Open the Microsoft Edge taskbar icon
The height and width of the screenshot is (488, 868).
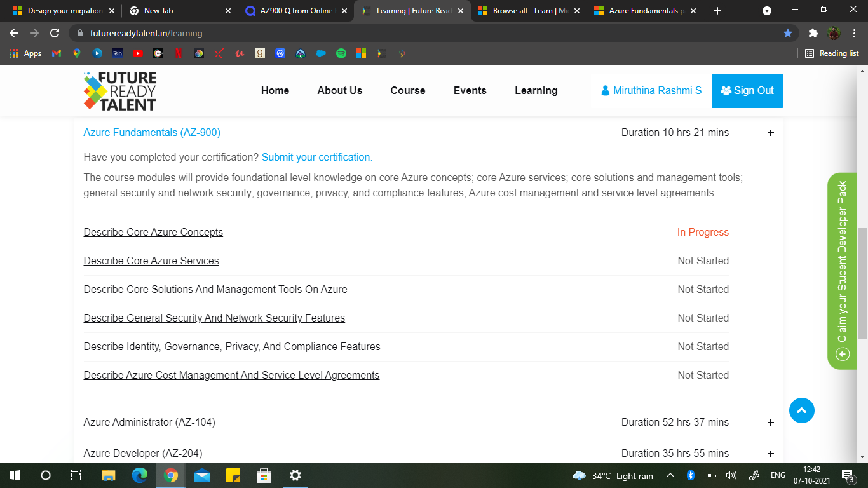(x=140, y=475)
